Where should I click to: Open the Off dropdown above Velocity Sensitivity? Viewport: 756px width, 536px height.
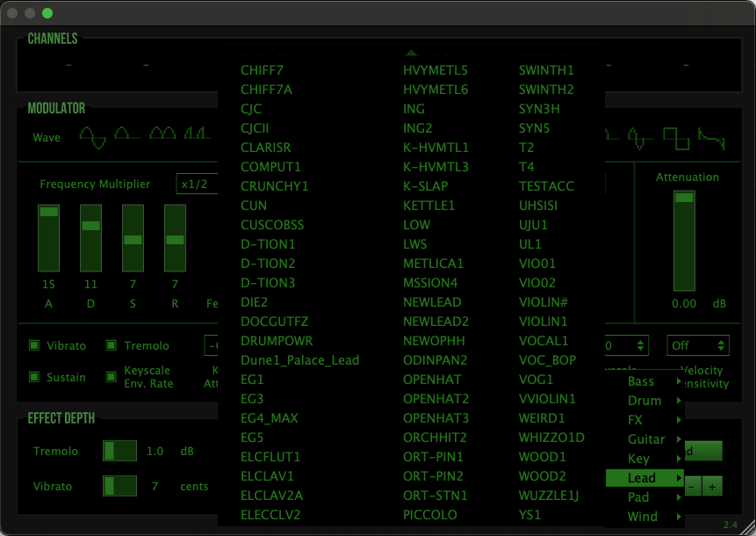tap(698, 345)
